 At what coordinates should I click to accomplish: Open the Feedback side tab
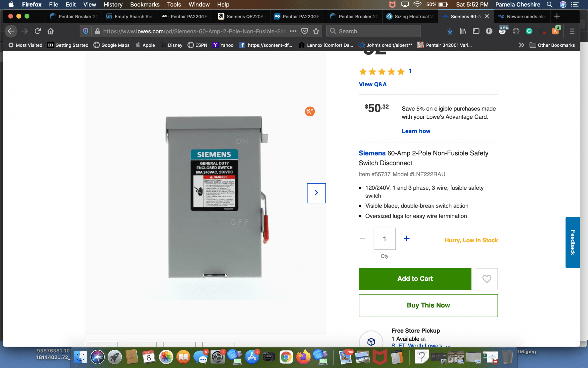(x=572, y=242)
